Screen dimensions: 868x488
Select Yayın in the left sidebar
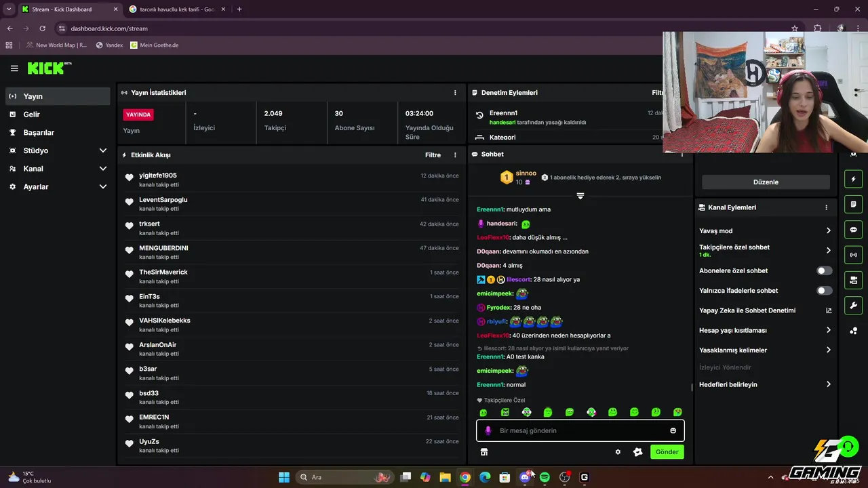(58, 96)
